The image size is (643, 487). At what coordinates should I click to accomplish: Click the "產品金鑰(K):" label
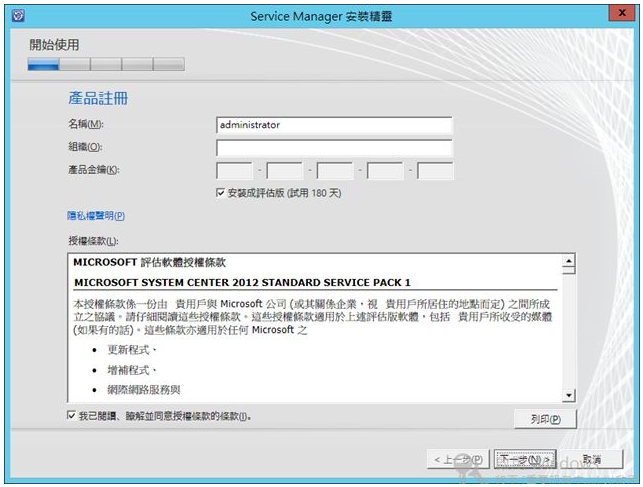[x=93, y=170]
